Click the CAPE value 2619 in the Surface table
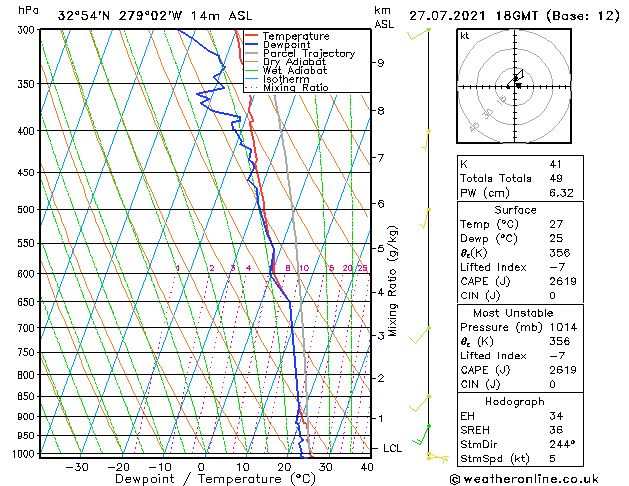 click(563, 281)
